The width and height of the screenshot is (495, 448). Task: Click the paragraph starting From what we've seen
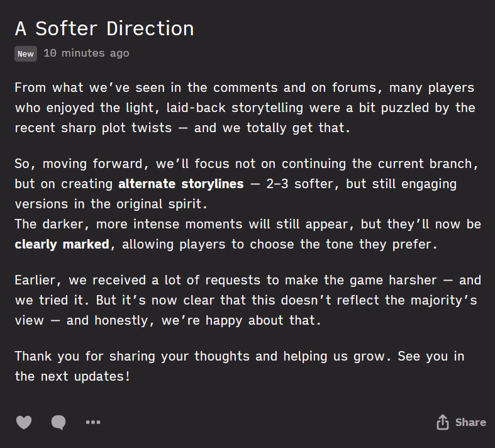pyautogui.click(x=244, y=108)
